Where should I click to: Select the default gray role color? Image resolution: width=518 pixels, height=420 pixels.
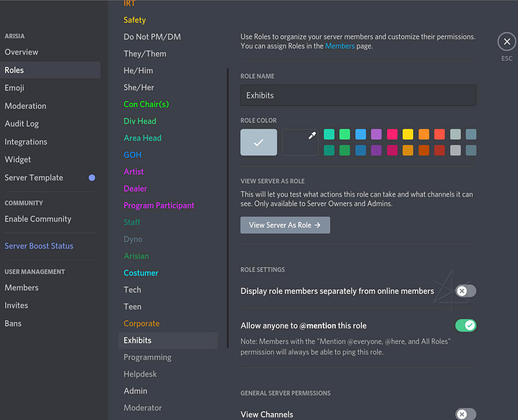[259, 142]
